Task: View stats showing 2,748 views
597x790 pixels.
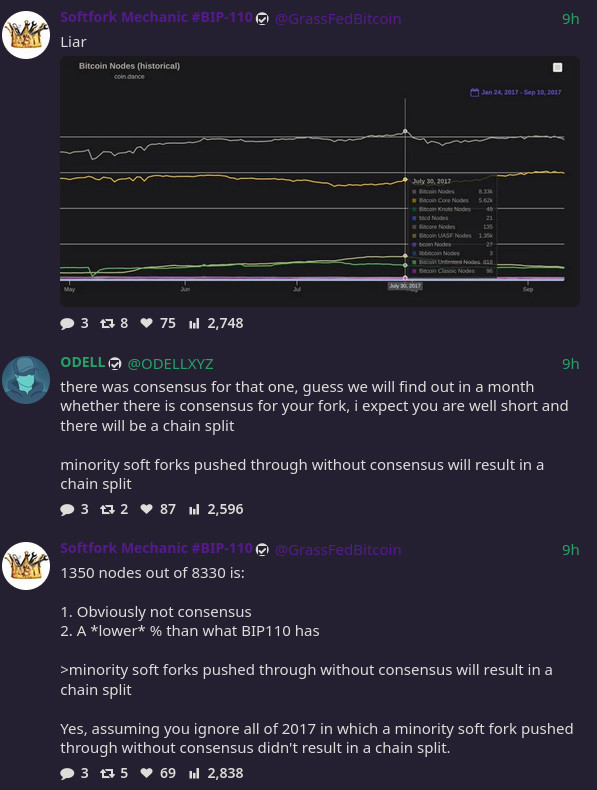Action: coord(216,323)
